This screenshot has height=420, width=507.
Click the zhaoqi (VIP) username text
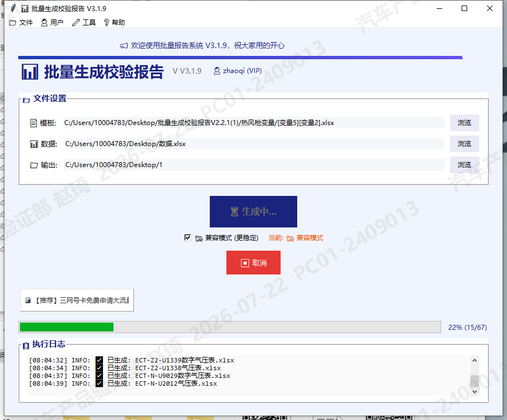(x=242, y=71)
